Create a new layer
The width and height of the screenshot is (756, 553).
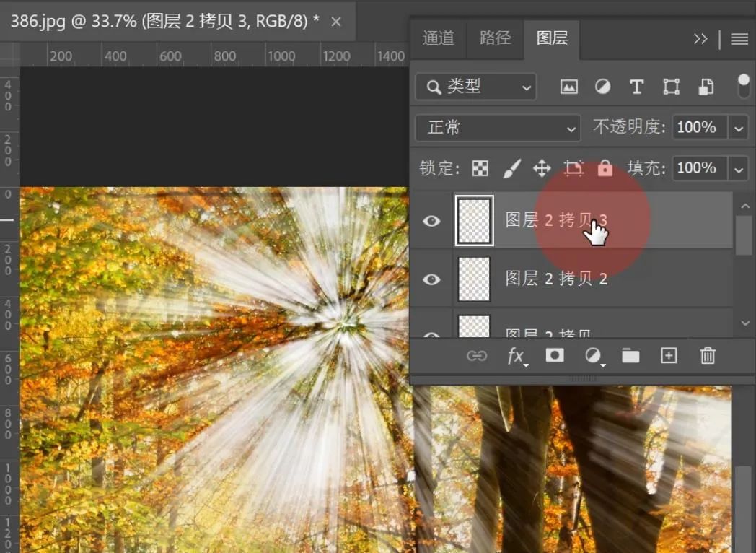(669, 356)
